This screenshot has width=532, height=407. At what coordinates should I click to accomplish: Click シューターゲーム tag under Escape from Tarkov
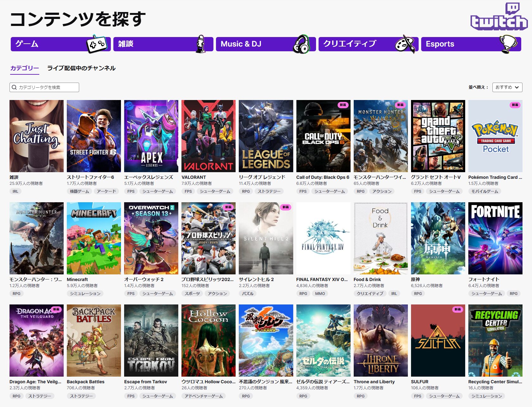(x=158, y=396)
